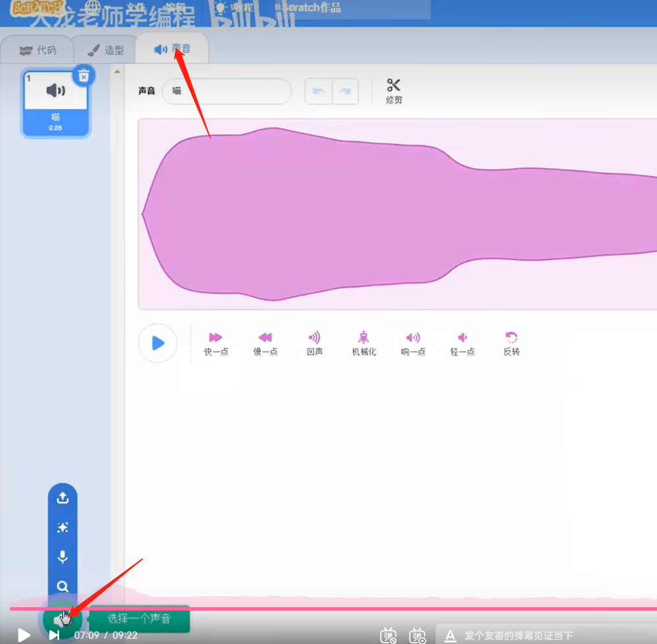This screenshot has width=657, height=644.
Task: Apply the 快一点 (faster) effect
Action: pyautogui.click(x=215, y=344)
